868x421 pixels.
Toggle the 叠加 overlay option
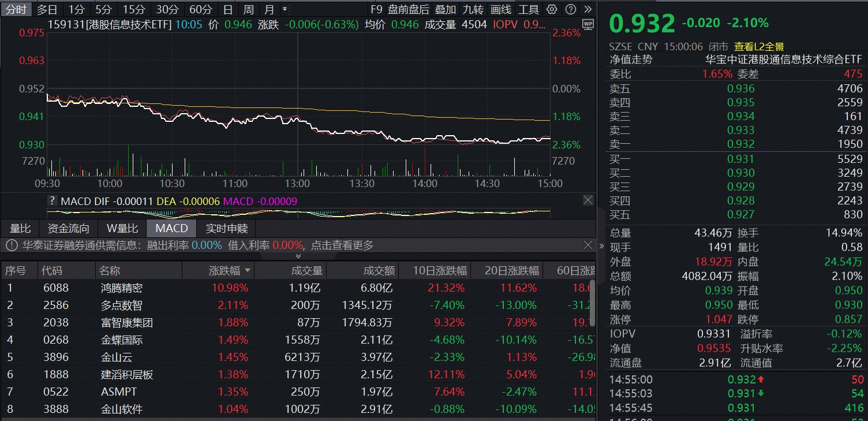pyautogui.click(x=445, y=9)
